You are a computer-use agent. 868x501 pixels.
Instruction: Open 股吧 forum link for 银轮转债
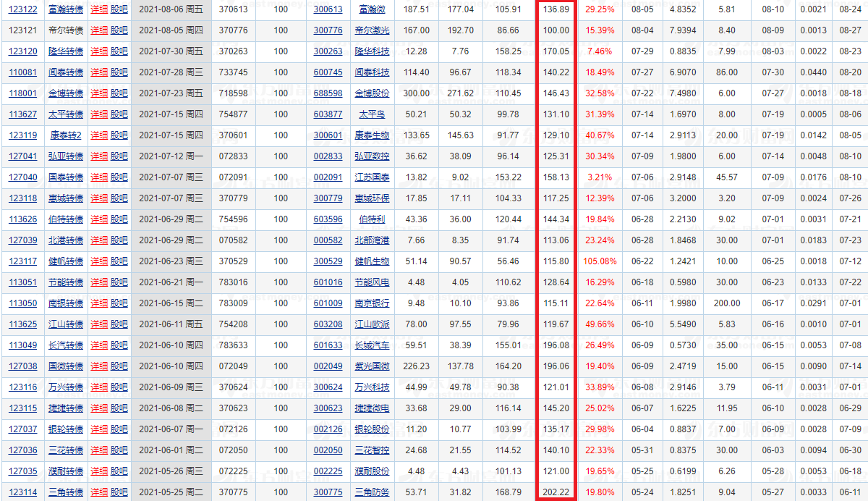pyautogui.click(x=119, y=429)
